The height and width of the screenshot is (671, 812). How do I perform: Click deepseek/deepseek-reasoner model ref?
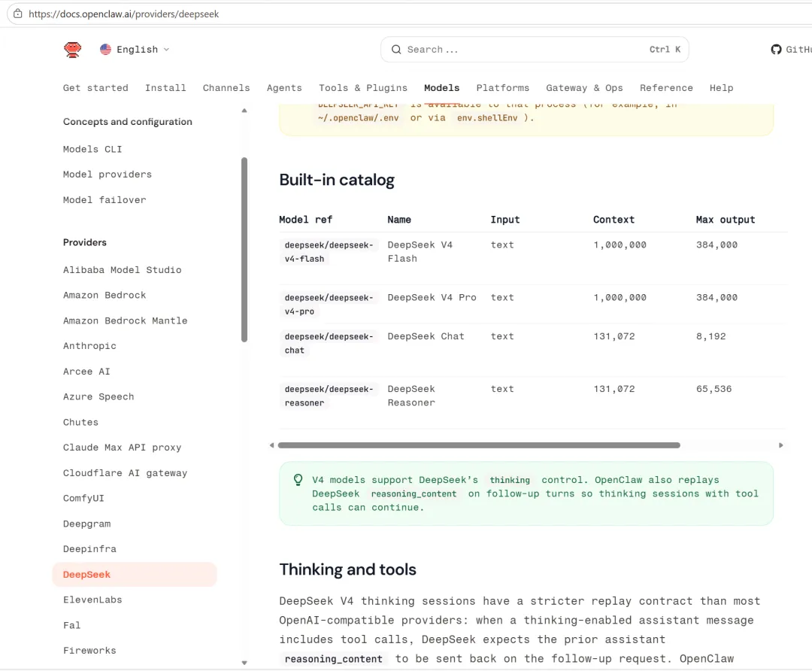[329, 396]
